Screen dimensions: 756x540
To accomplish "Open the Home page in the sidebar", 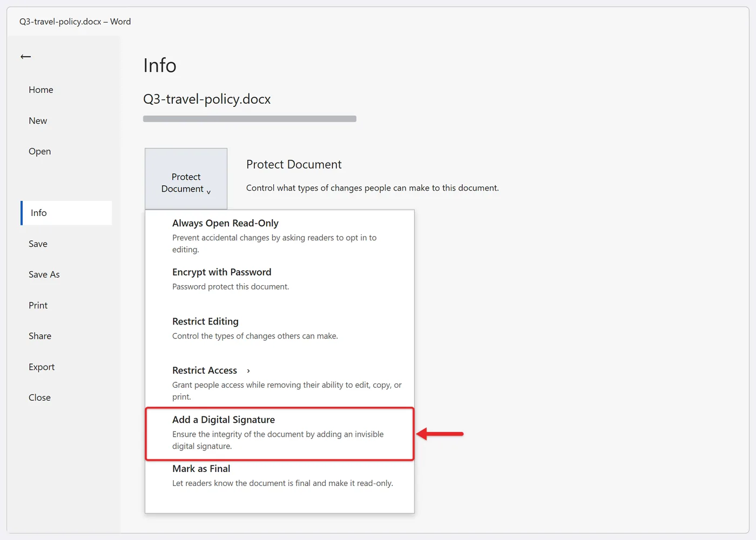I will 41,90.
